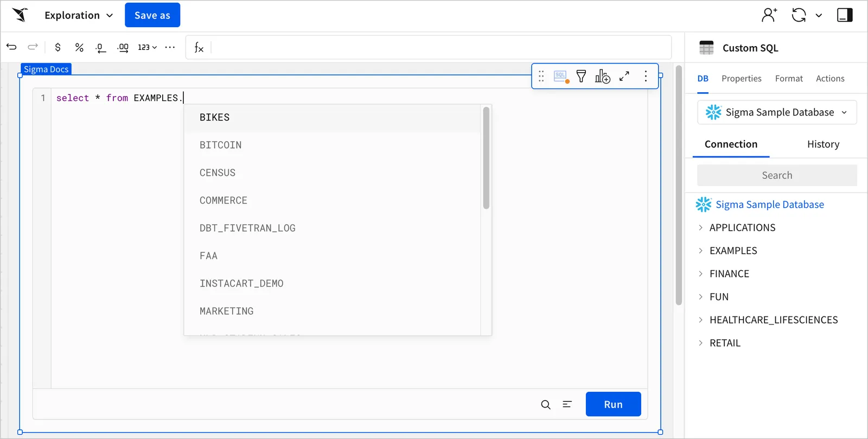868x439 pixels.
Task: Click the Sigma bird logo
Action: 20,15
